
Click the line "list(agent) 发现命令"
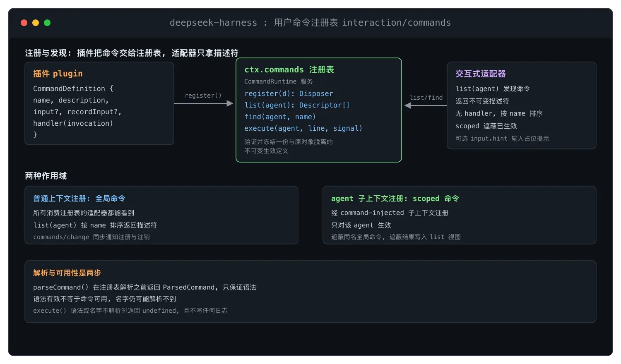click(x=493, y=89)
